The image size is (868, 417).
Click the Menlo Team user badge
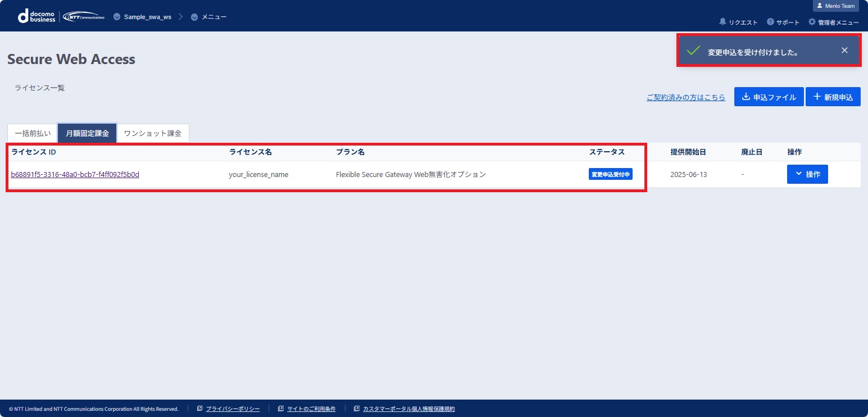pyautogui.click(x=835, y=6)
